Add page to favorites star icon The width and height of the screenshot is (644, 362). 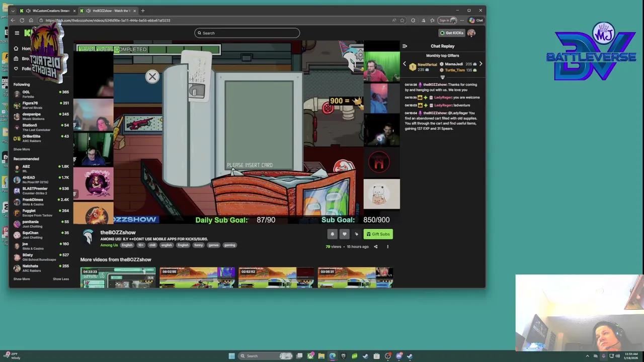[x=402, y=21]
